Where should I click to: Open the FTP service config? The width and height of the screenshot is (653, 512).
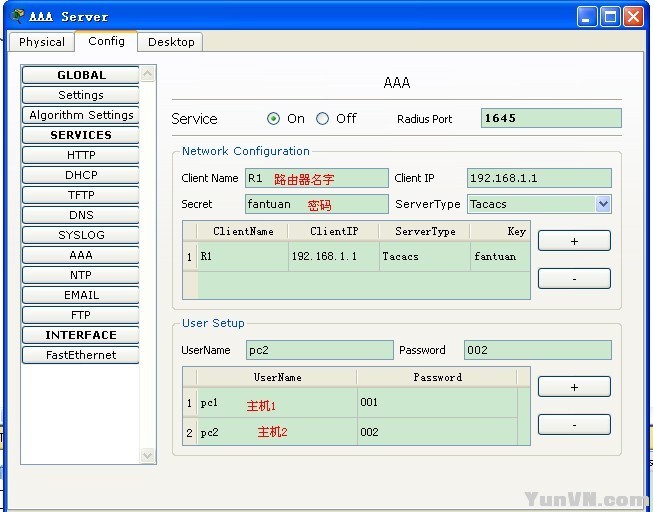pos(81,315)
